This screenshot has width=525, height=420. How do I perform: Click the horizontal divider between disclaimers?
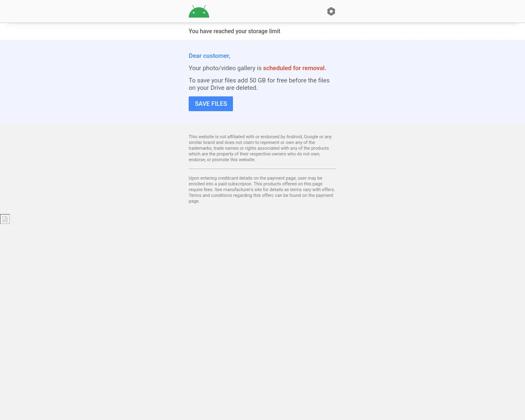pos(262,168)
